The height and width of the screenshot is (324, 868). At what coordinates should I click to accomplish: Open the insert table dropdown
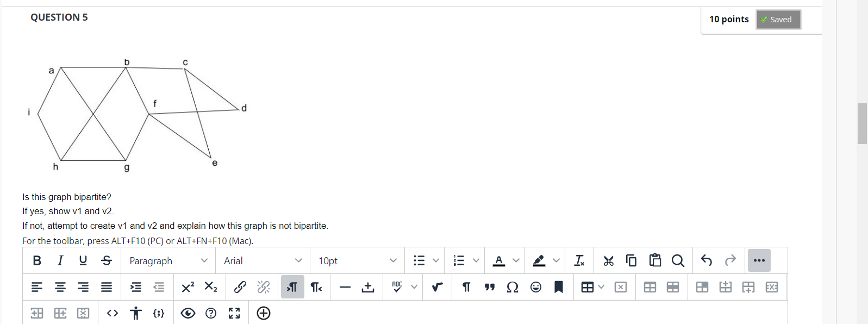click(x=592, y=287)
